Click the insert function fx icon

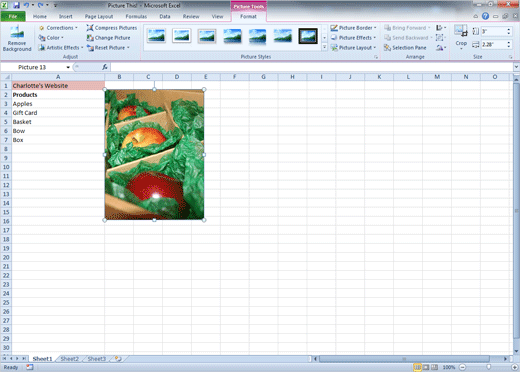(x=105, y=67)
